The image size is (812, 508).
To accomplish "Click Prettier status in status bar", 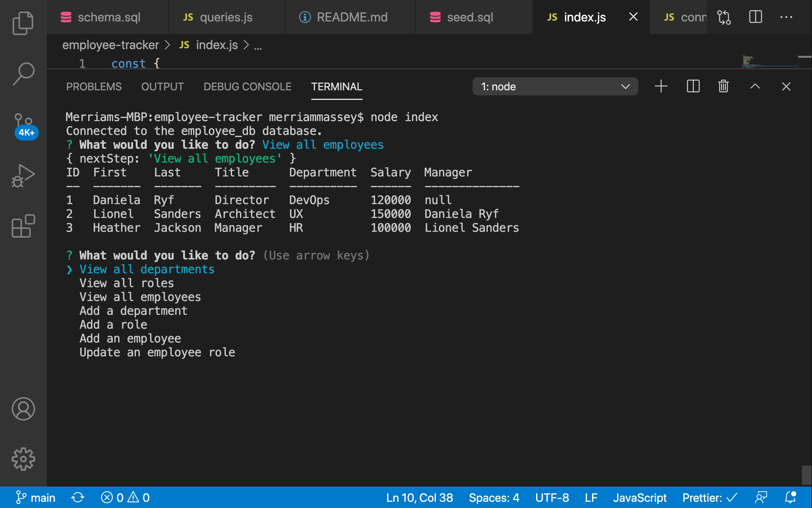I will (709, 498).
